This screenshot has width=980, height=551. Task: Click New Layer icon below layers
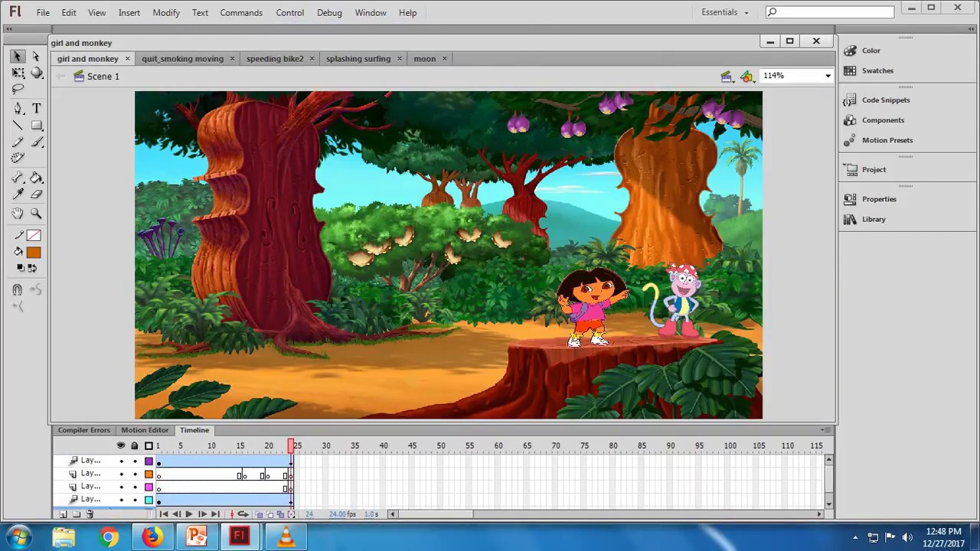[63, 514]
